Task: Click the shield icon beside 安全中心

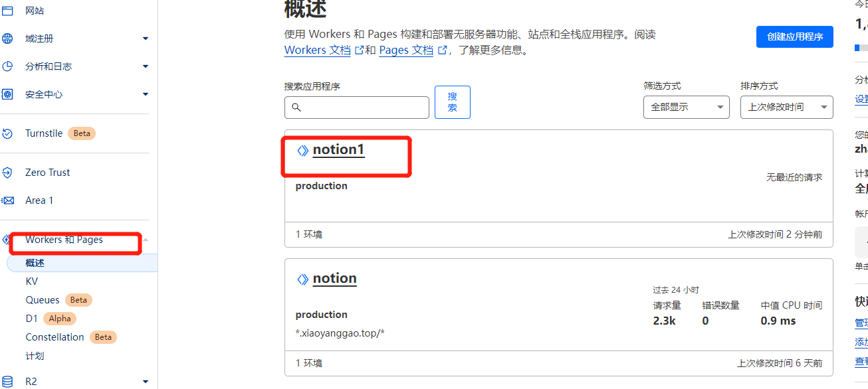Action: [x=7, y=94]
